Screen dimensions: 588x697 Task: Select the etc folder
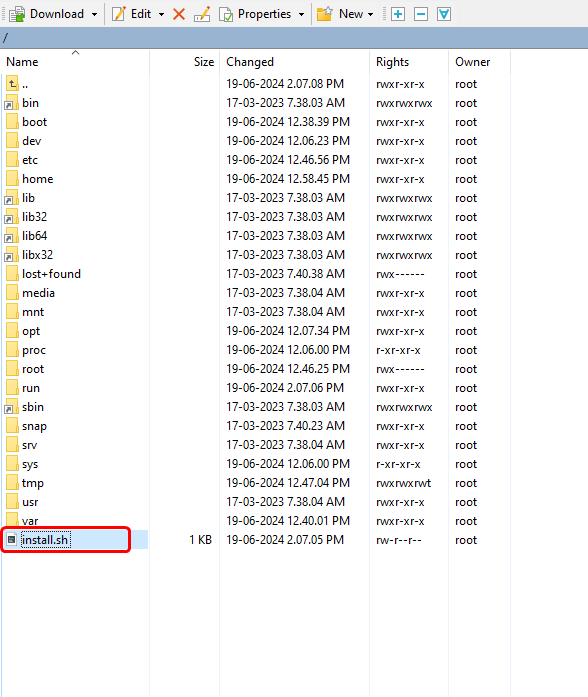tap(30, 160)
